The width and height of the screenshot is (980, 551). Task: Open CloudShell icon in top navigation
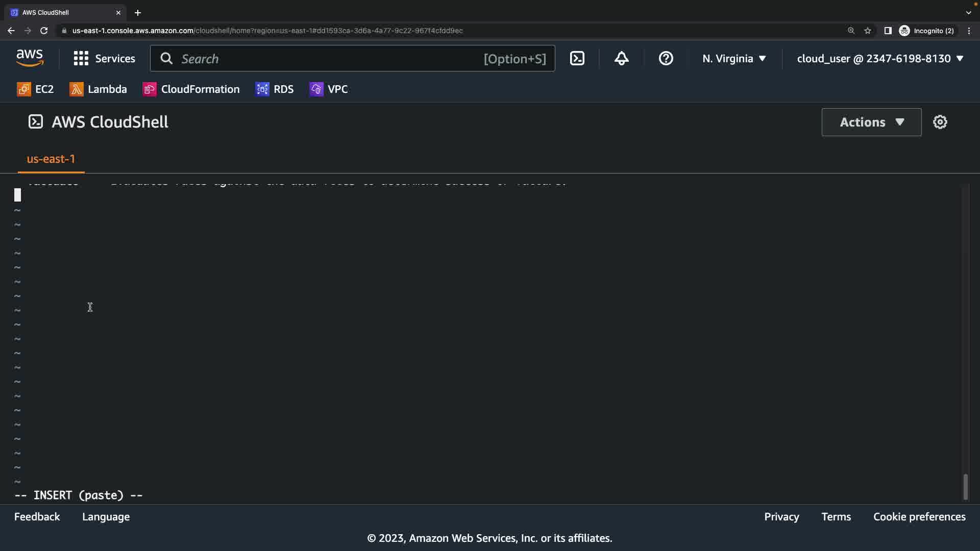click(x=577, y=59)
